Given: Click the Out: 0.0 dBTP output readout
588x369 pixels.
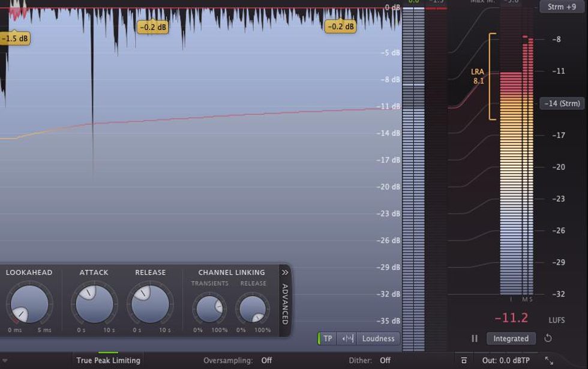Looking at the screenshot, I should pos(506,361).
